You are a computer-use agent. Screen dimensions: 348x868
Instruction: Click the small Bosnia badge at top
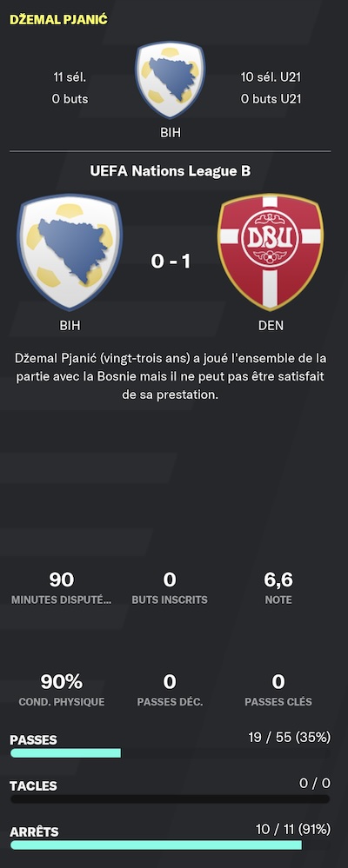pyautogui.click(x=171, y=80)
